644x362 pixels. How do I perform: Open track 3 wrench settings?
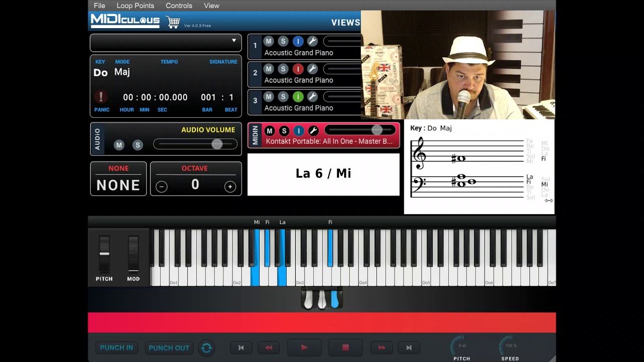[x=312, y=97]
